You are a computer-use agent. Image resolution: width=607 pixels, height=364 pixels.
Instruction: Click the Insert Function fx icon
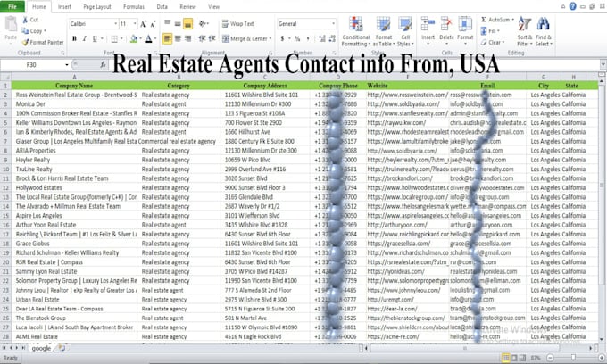click(x=103, y=65)
